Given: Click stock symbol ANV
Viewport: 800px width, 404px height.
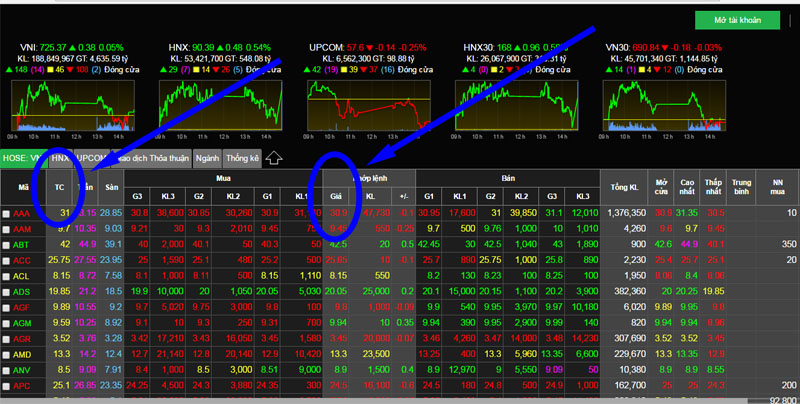Looking at the screenshot, I should [21, 370].
